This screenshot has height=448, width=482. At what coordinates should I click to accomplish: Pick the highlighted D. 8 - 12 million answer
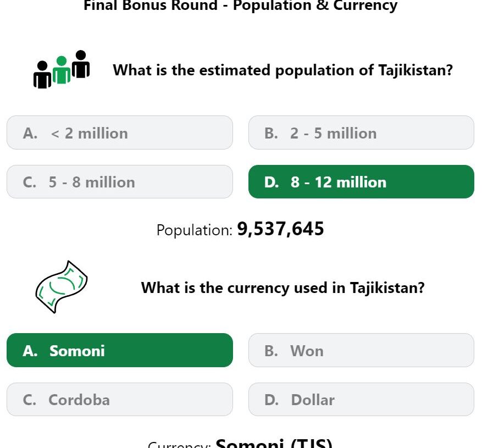(x=361, y=182)
